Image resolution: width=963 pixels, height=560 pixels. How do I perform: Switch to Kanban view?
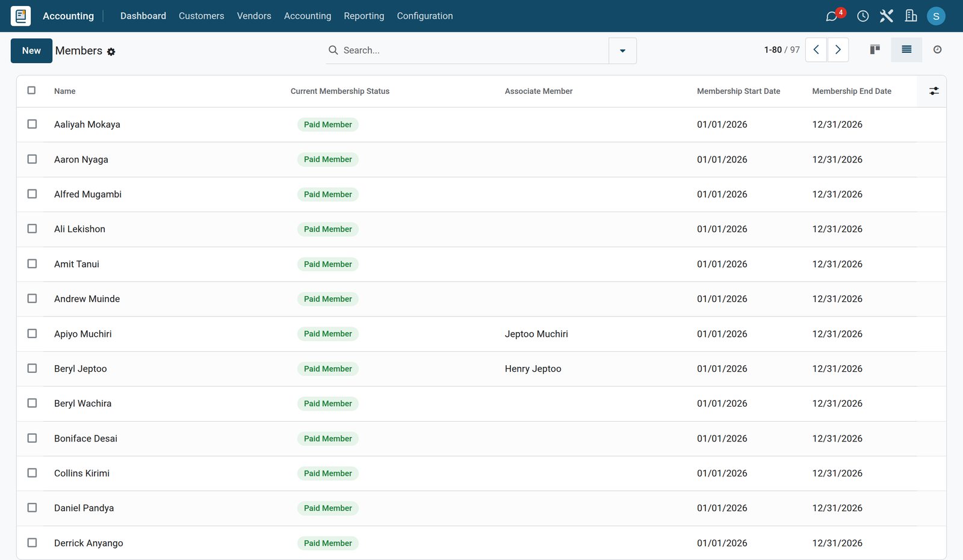[875, 50]
